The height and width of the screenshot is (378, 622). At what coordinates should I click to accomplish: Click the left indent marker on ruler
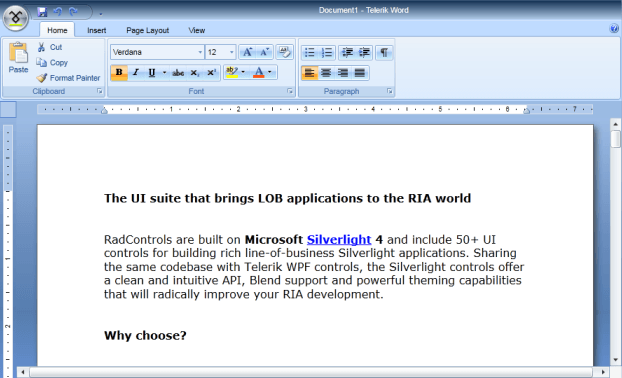click(104, 110)
